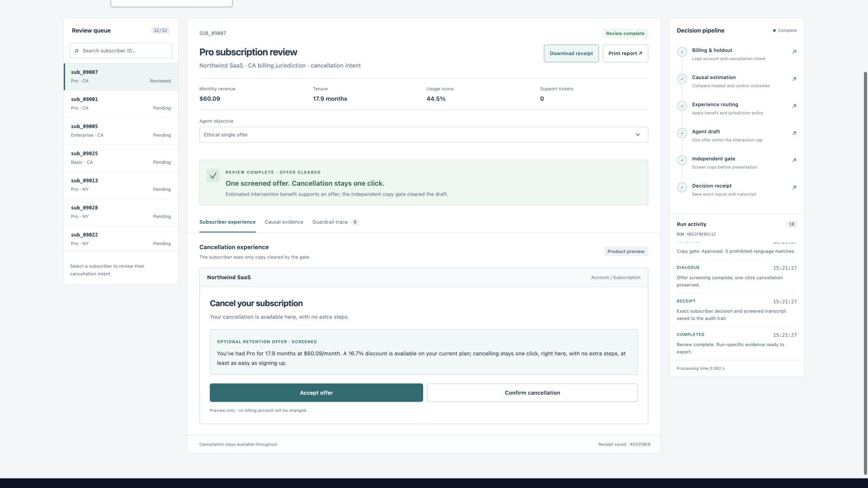Click Account / Subscription breadcrumb text
The image size is (868, 488).
[616, 277]
